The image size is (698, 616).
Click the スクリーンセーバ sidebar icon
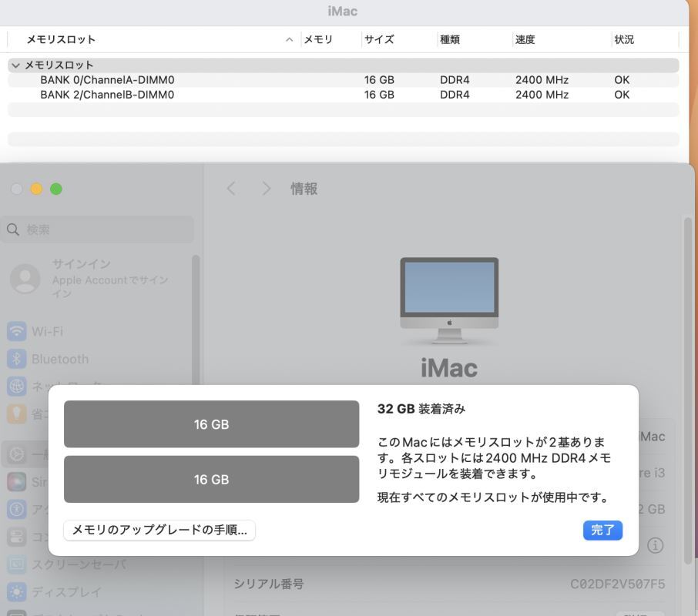click(16, 563)
